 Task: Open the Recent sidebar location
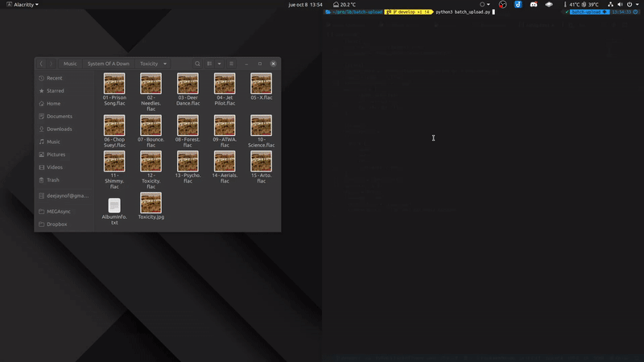click(x=64, y=78)
